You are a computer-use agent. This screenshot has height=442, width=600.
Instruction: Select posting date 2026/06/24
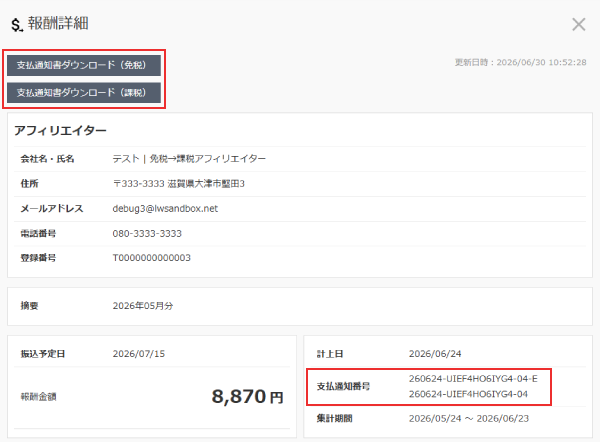coord(435,354)
